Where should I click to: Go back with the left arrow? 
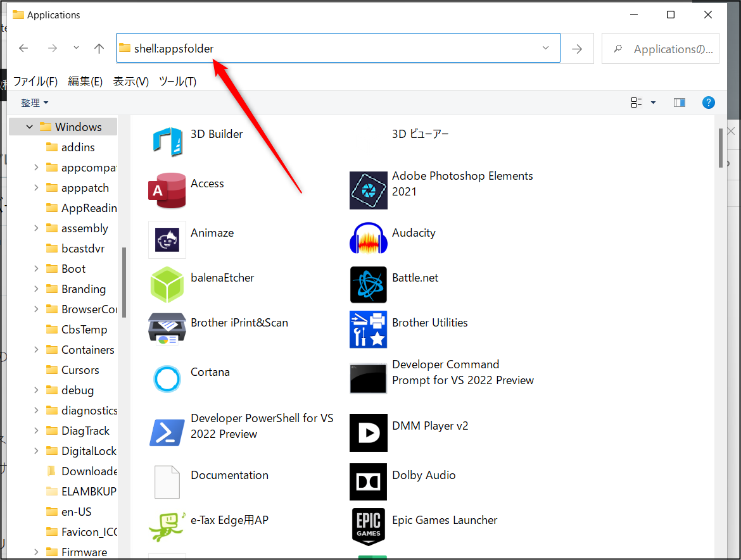[23, 48]
